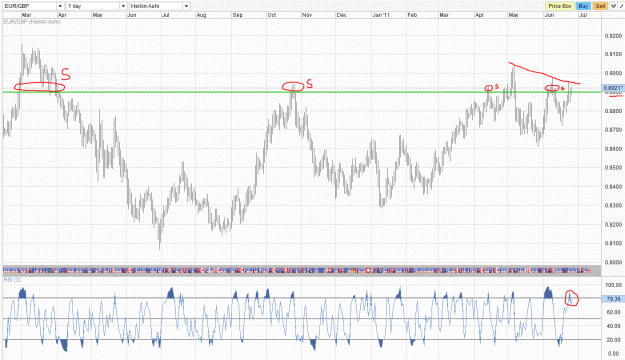Viewport: 625px width, 360px height.
Task: Click the 0.8500 price axis label
Action: click(613, 168)
